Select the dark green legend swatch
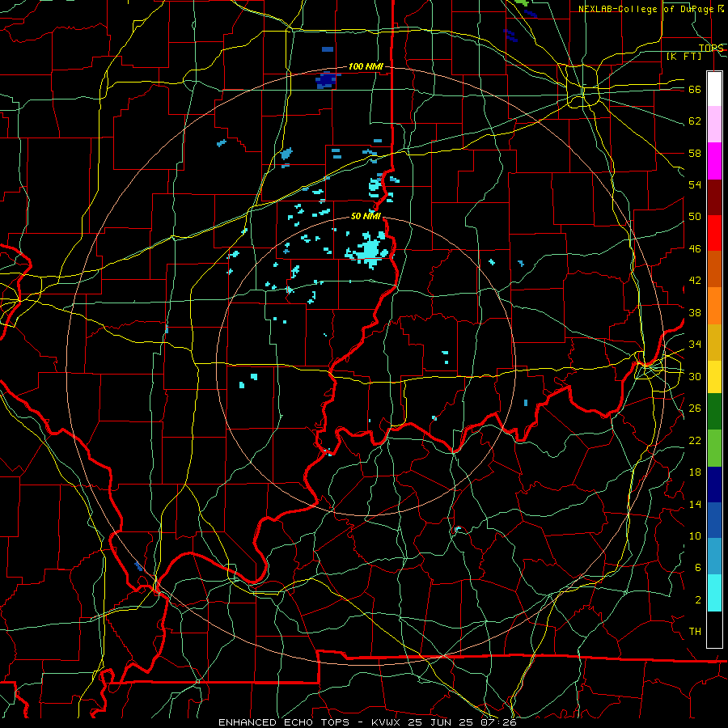728x728 pixels. pyautogui.click(x=714, y=412)
